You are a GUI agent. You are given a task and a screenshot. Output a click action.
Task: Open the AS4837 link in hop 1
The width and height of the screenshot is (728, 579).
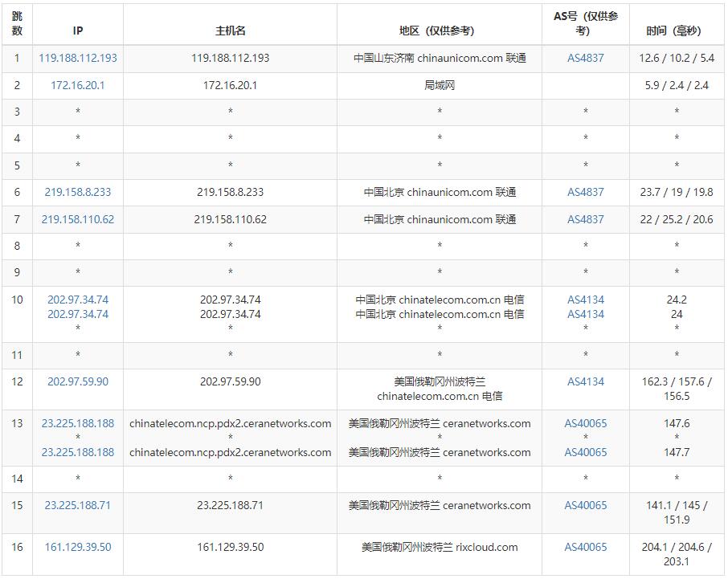[x=586, y=58]
